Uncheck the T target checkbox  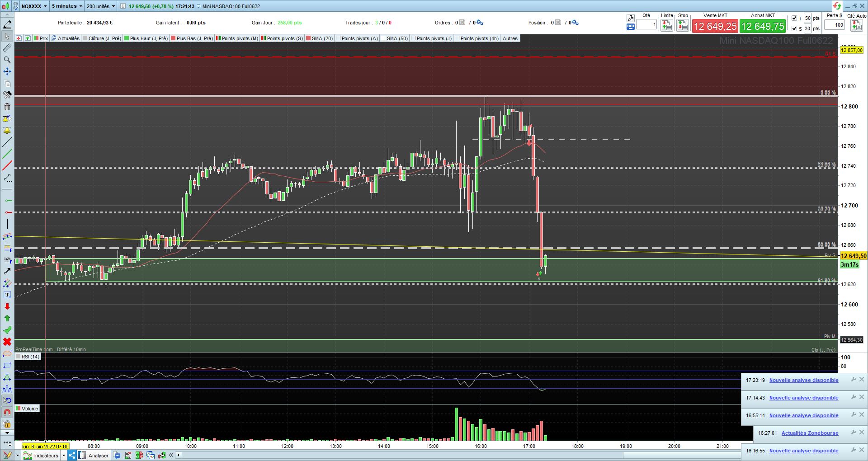point(794,18)
